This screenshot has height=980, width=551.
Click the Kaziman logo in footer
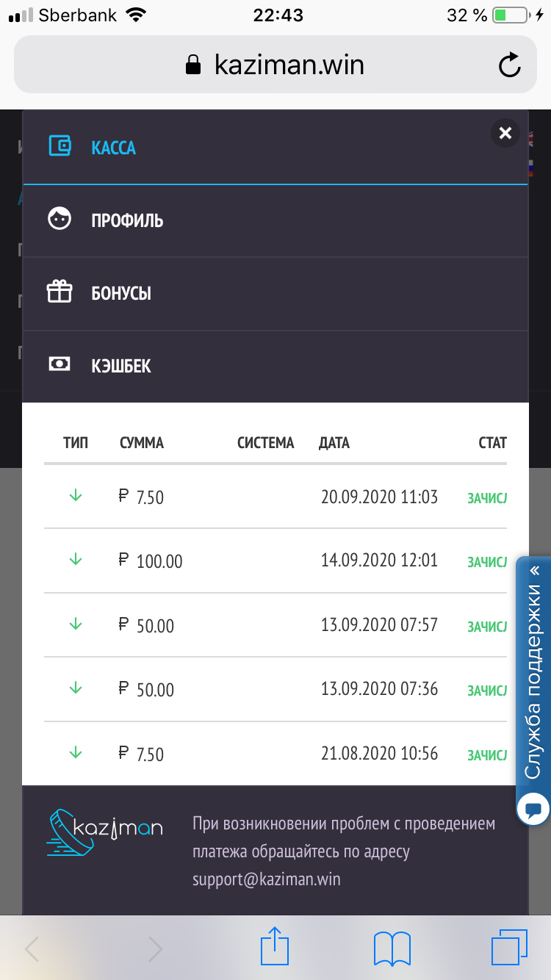coord(104,833)
